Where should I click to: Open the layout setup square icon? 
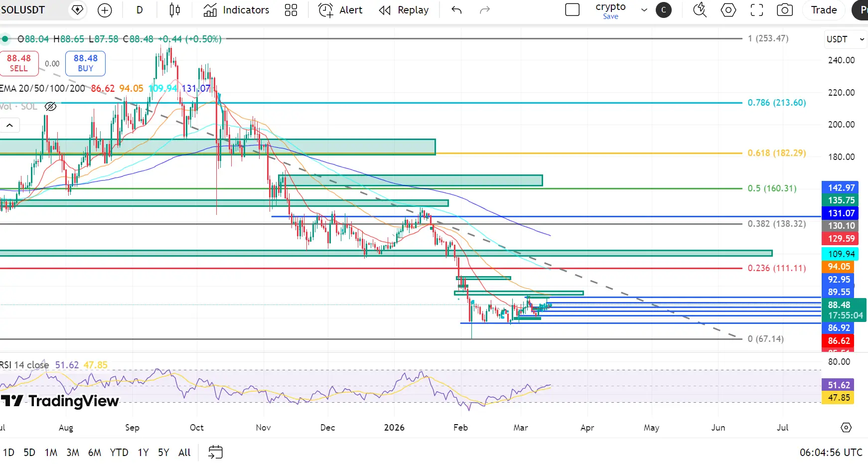[573, 10]
